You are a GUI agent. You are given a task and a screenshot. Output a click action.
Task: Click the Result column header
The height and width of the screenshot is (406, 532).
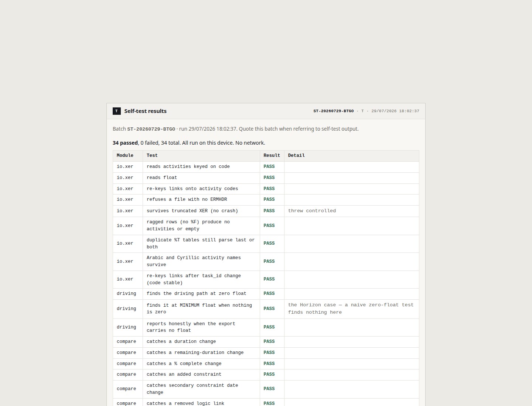coord(272,156)
